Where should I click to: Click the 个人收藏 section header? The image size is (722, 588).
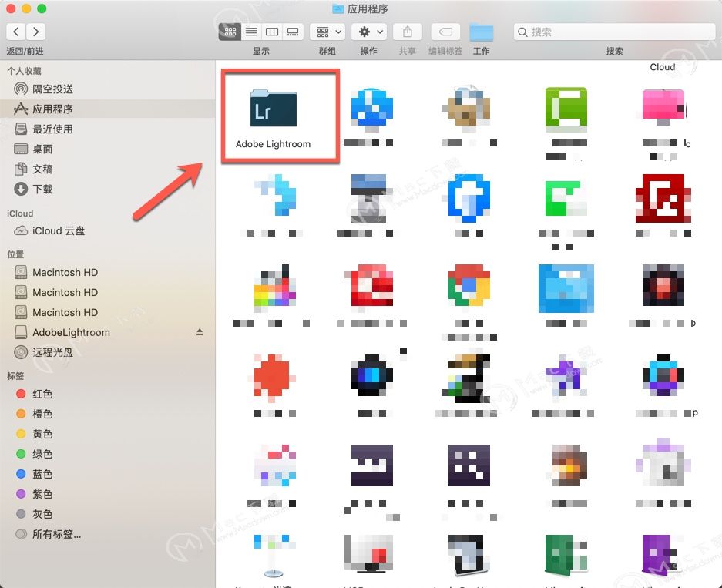tap(24, 71)
